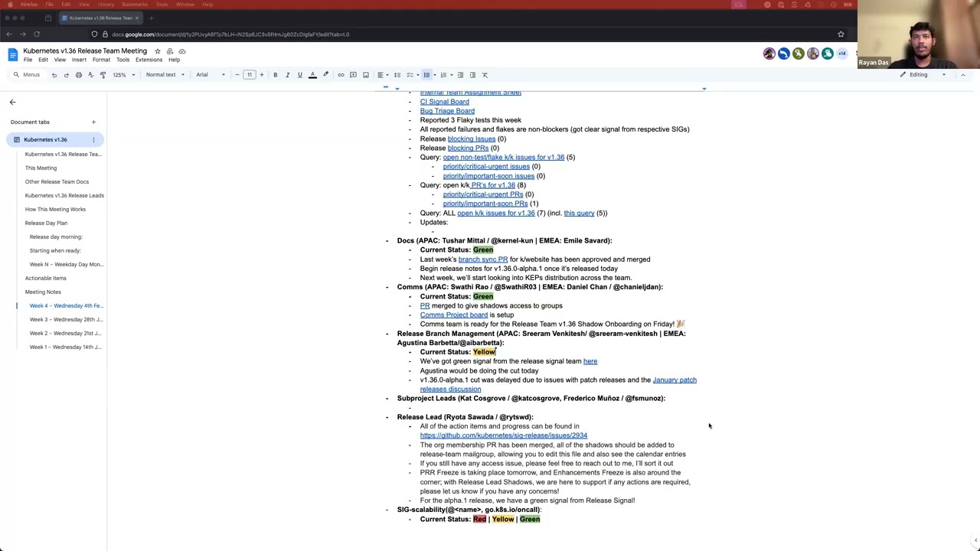This screenshot has width=980, height=551.
Task: Open the Insert menu
Action: click(x=79, y=60)
